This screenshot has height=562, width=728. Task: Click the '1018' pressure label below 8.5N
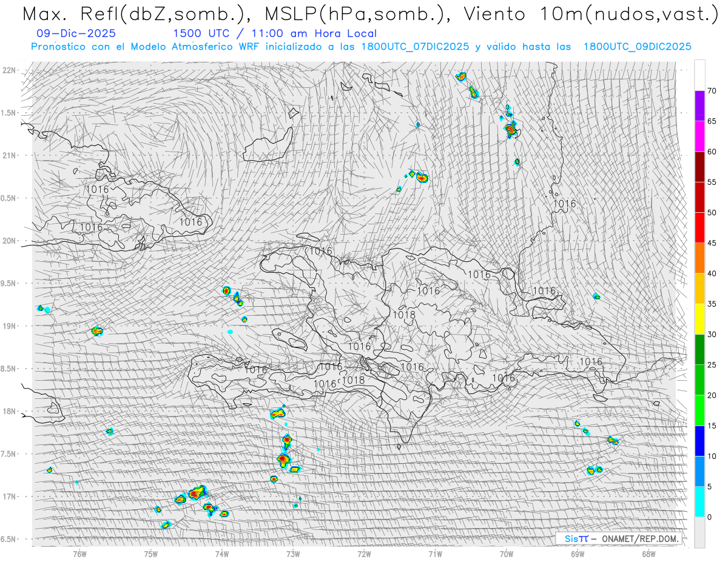(x=353, y=380)
